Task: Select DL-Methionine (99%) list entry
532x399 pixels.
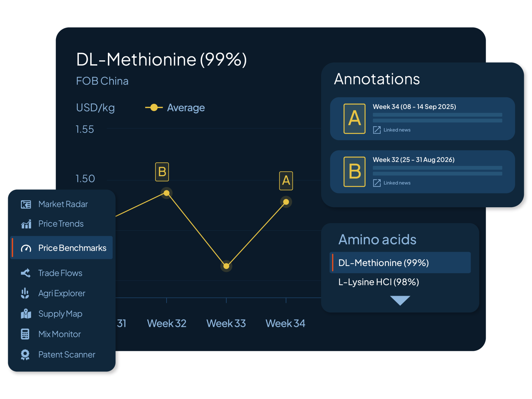Action: [x=383, y=263]
